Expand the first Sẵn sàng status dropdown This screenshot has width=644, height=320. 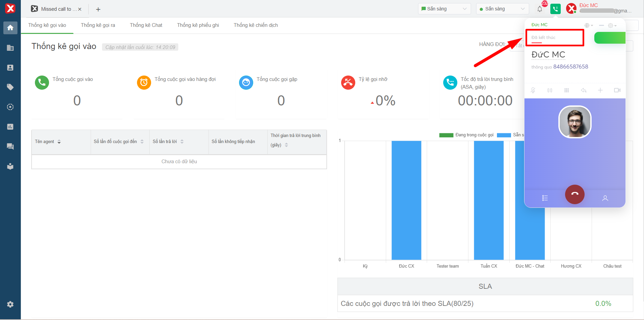(x=444, y=9)
